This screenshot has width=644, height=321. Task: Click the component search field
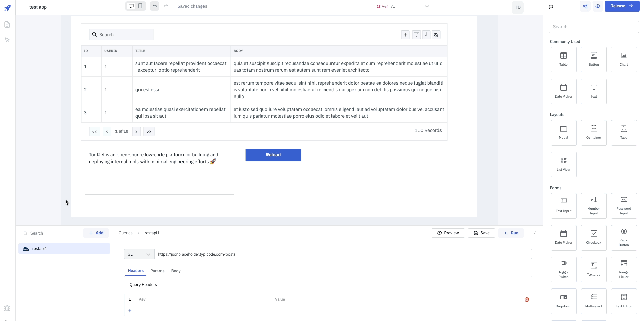coord(593,27)
